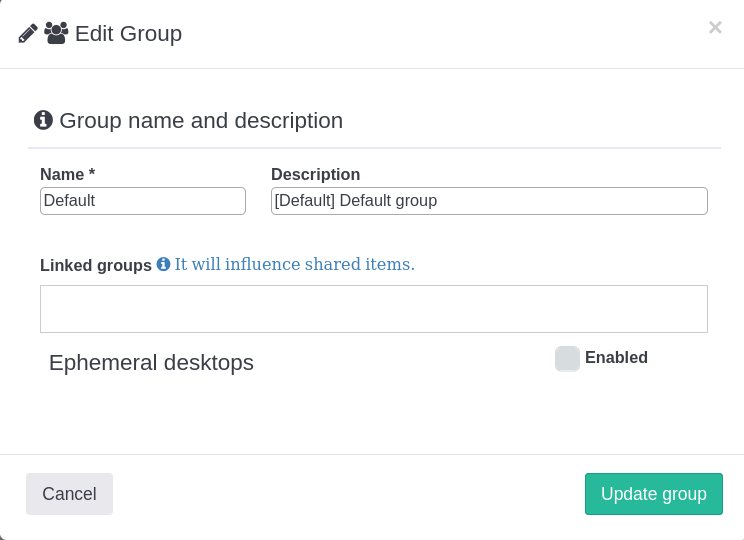Click the empty footer area between Cancel and Update group
This screenshot has width=744, height=540.
click(348, 494)
